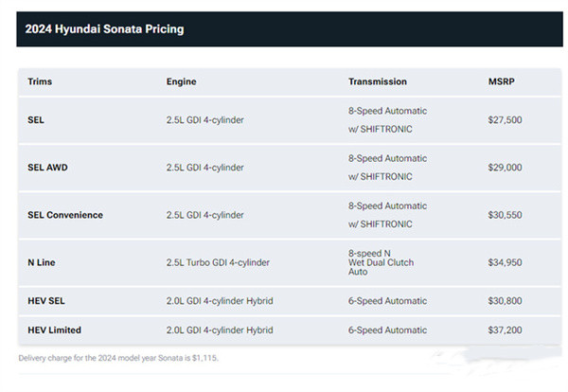Click the $30,550 MSRP value

(x=505, y=215)
